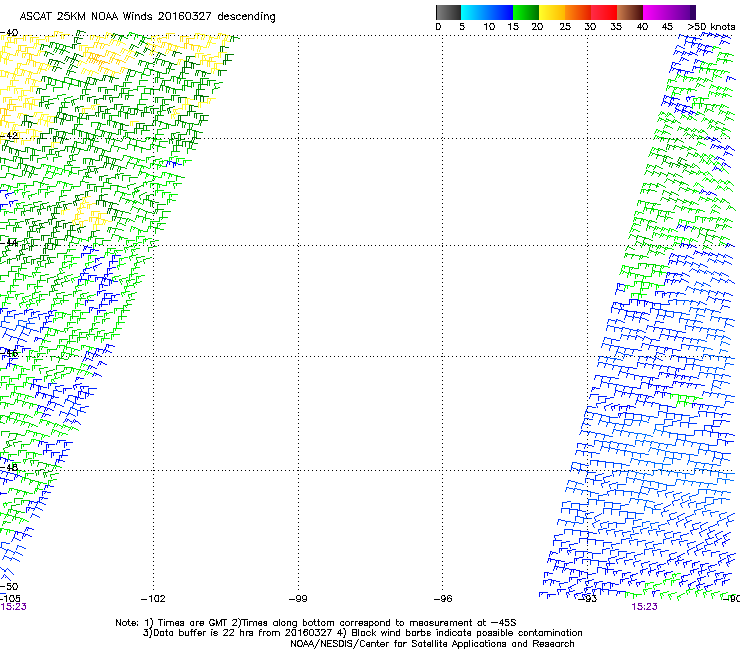Click the title 'ASCAT 25KM NOAA Winds 20160327 descending'
740x650 pixels.
tap(147, 17)
